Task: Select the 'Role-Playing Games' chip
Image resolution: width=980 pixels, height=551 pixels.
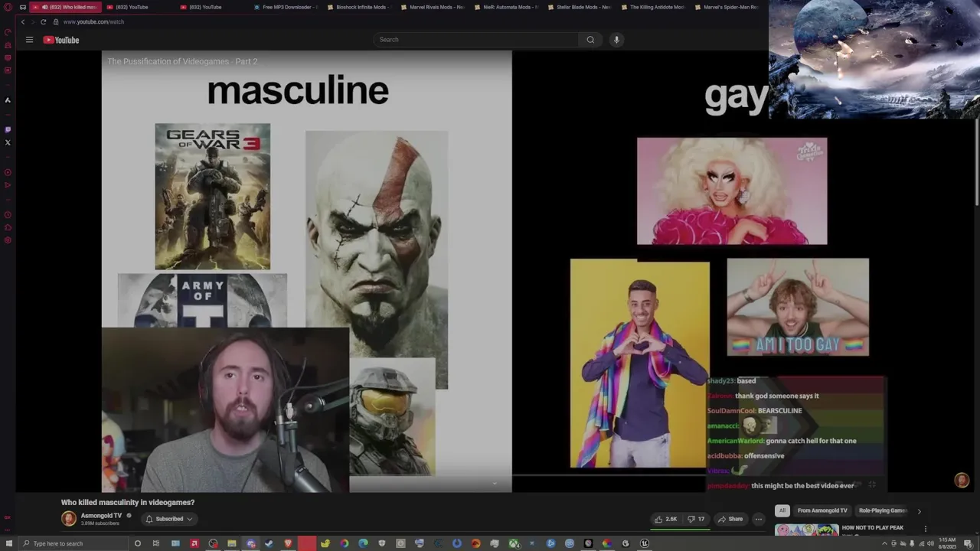Action: pyautogui.click(x=882, y=510)
